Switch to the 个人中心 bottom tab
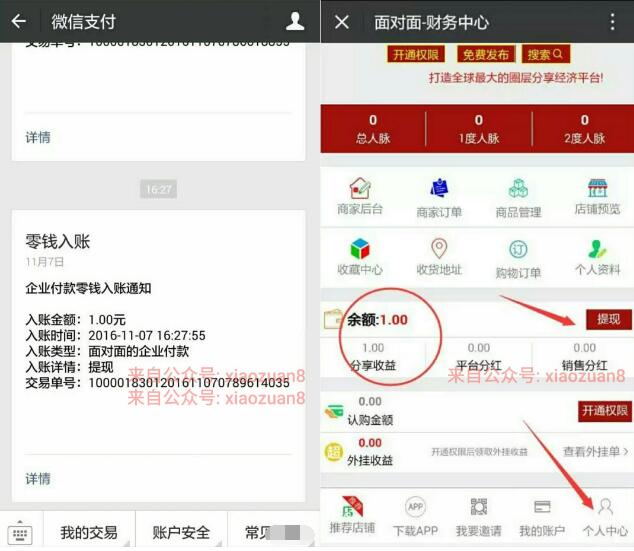634x551 pixels. pyautogui.click(x=605, y=516)
